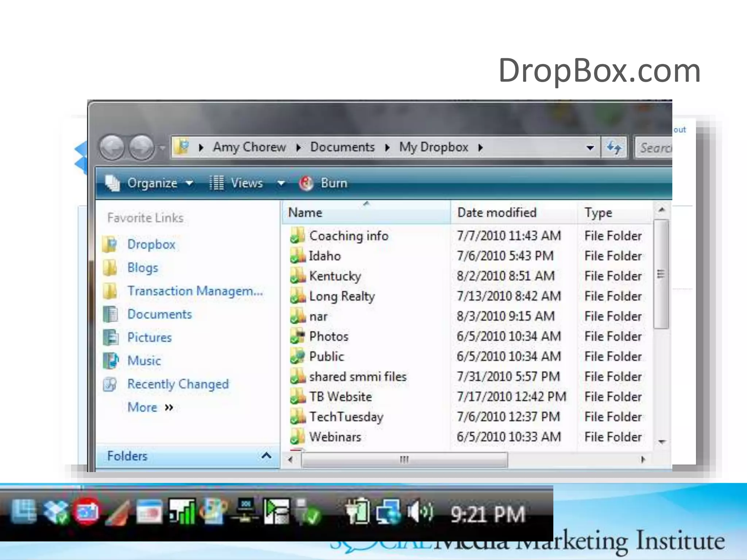
Task: Open Dropbox favorite link
Action: click(x=151, y=244)
